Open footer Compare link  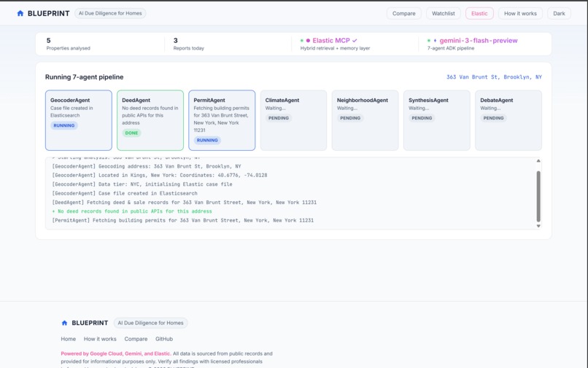[136, 339]
